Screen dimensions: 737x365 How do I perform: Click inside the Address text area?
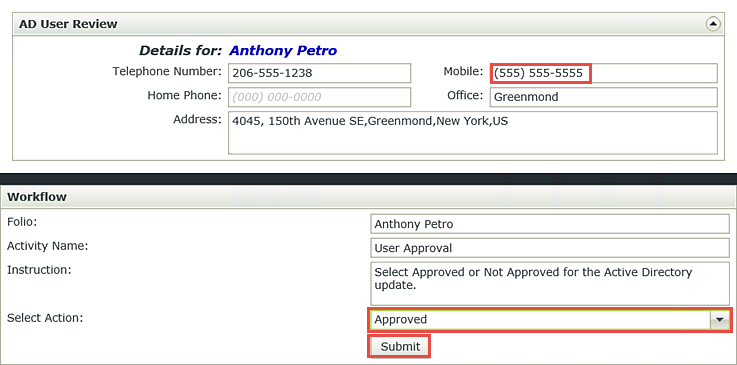pos(473,133)
